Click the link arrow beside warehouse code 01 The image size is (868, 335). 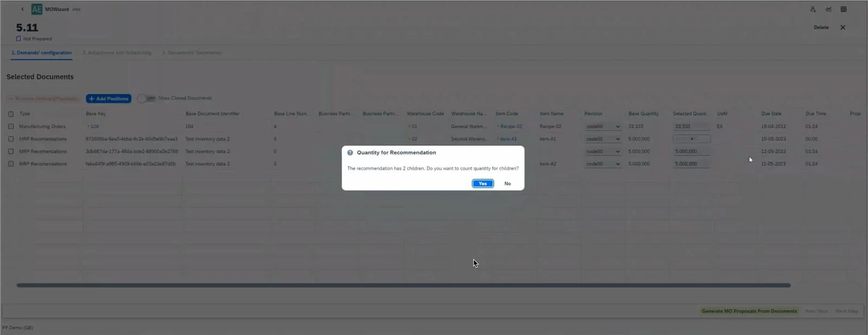pyautogui.click(x=409, y=127)
